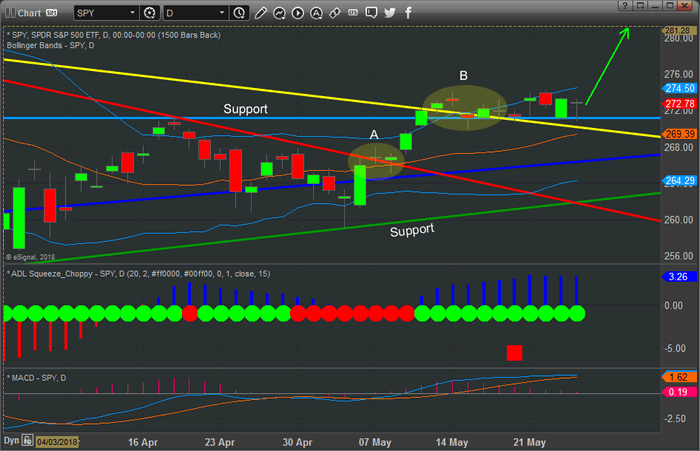
Task: Click the f(x) formula icon
Action: point(353,13)
